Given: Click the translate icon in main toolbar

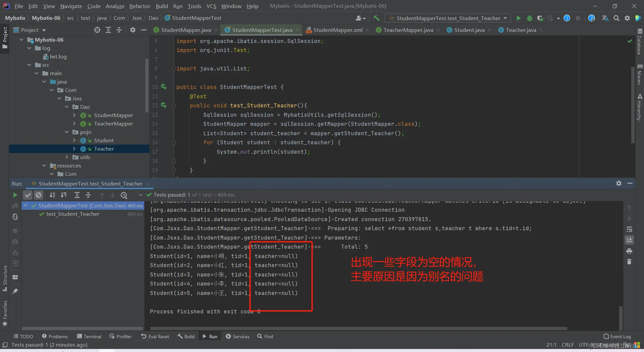Looking at the screenshot, I should pos(605,18).
